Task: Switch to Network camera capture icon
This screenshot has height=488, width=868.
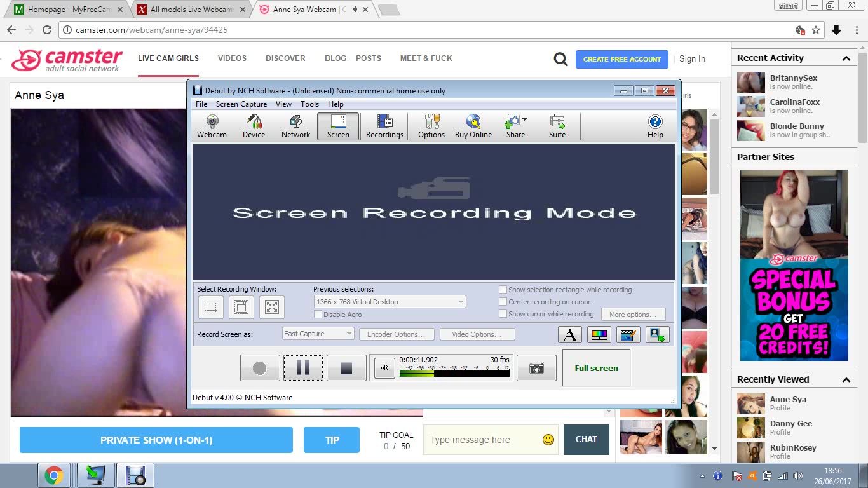Action: 295,126
